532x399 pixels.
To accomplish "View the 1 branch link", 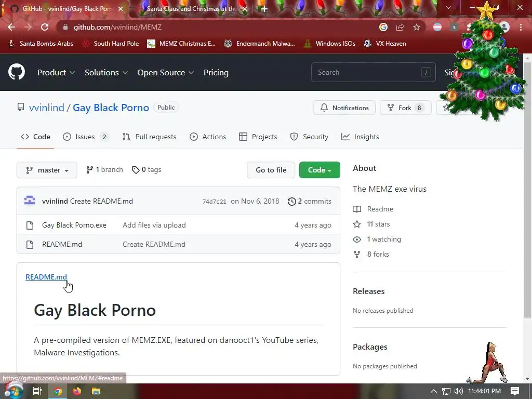I will point(104,170).
